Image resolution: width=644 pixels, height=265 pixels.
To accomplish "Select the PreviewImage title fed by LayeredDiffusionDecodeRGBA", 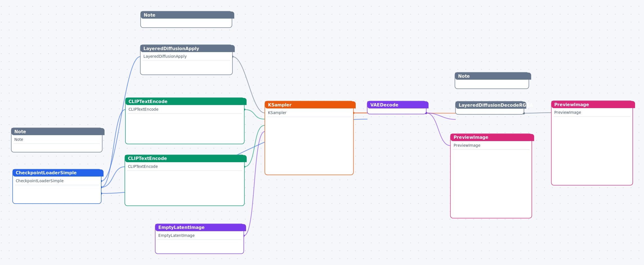I will point(593,104).
